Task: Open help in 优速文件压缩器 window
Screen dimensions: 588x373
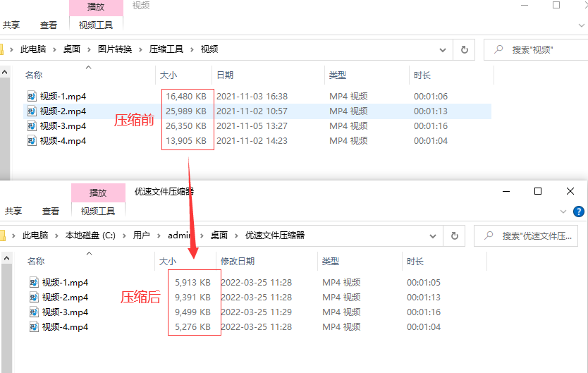Action: (x=579, y=212)
